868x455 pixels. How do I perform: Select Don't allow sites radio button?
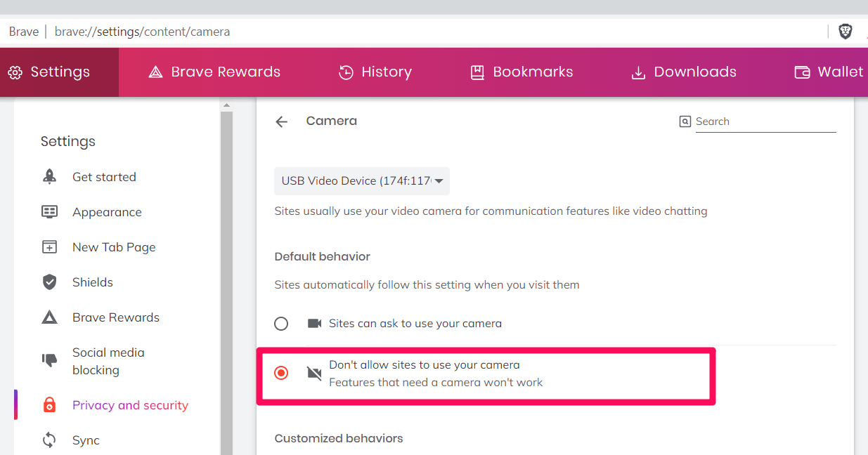(x=281, y=373)
